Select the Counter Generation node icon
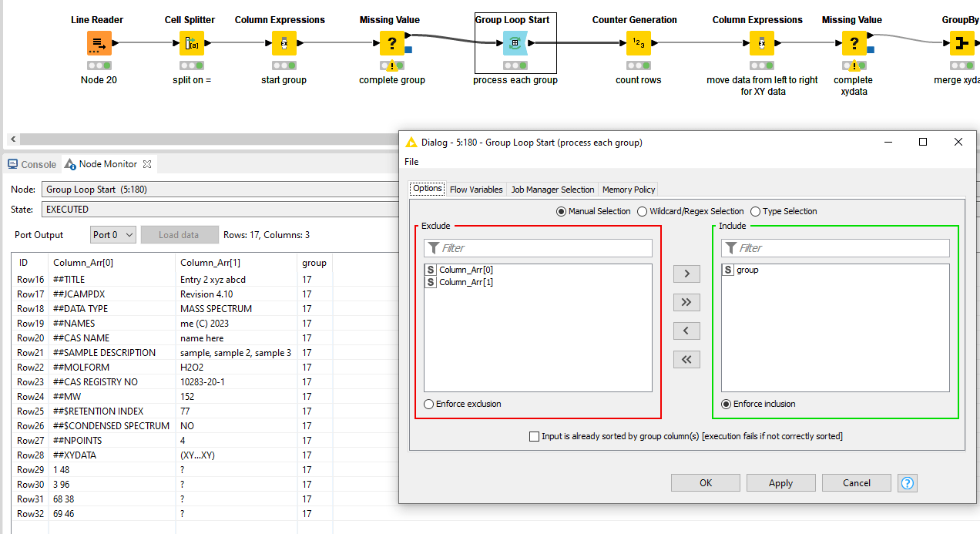 click(x=639, y=43)
